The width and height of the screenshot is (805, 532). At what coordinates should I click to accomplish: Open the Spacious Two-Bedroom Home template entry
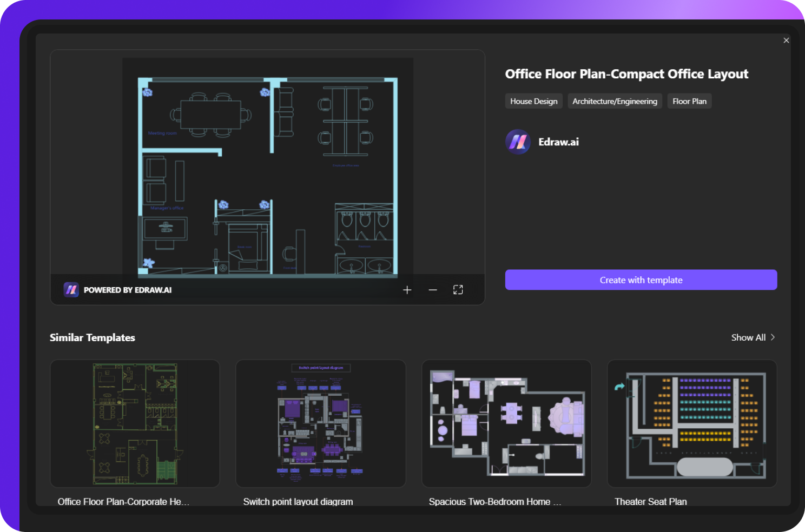coord(506,423)
